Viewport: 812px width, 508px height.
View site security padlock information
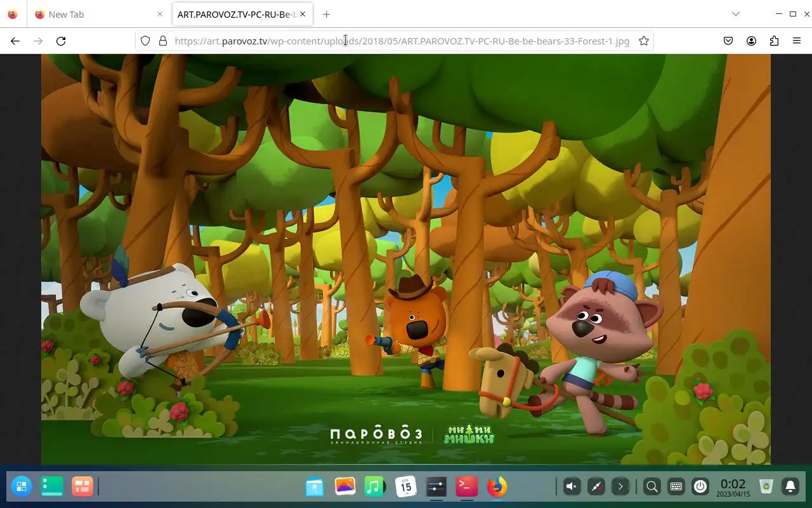(163, 41)
